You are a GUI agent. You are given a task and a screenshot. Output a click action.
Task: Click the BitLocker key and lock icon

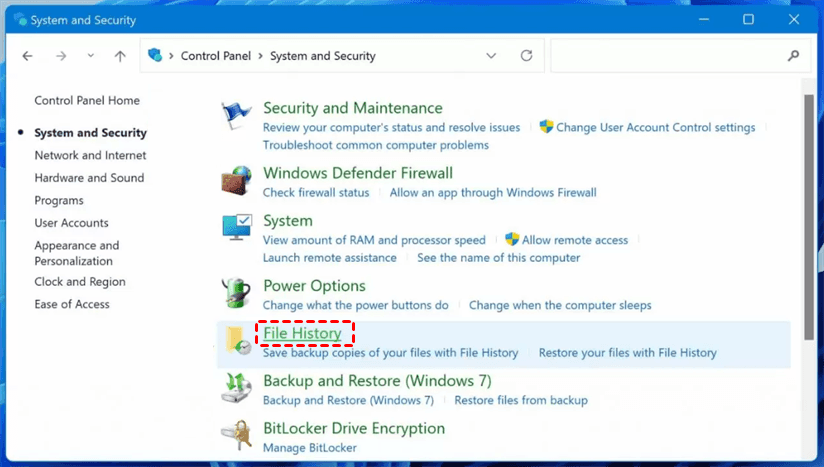[236, 435]
